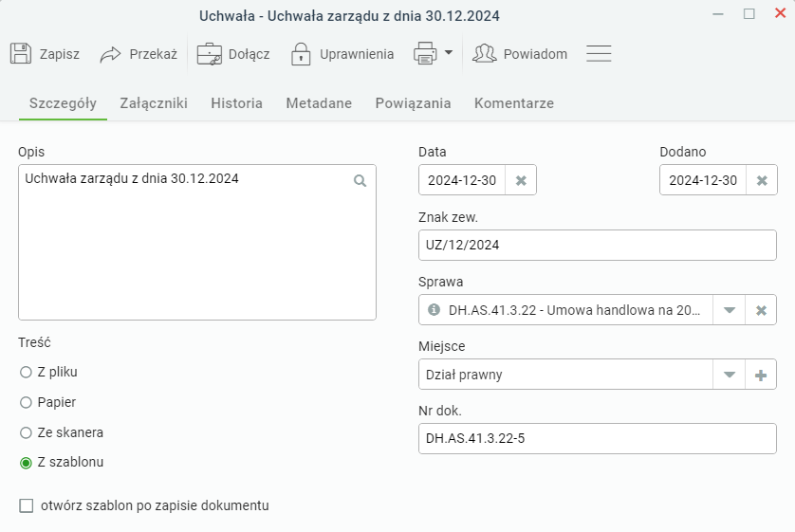Click the info icon in Sprawa field
Screen dimensions: 795x532
(434, 309)
